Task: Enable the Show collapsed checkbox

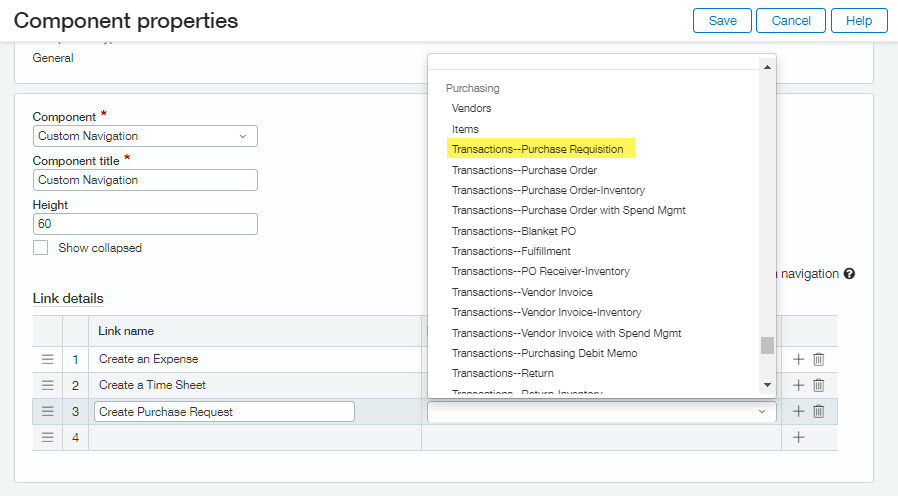Action: point(41,248)
